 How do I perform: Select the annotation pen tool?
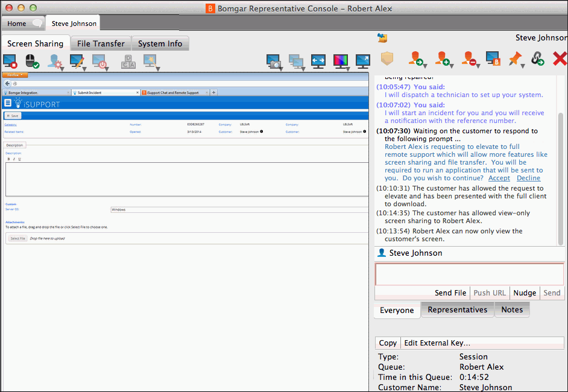[75, 60]
